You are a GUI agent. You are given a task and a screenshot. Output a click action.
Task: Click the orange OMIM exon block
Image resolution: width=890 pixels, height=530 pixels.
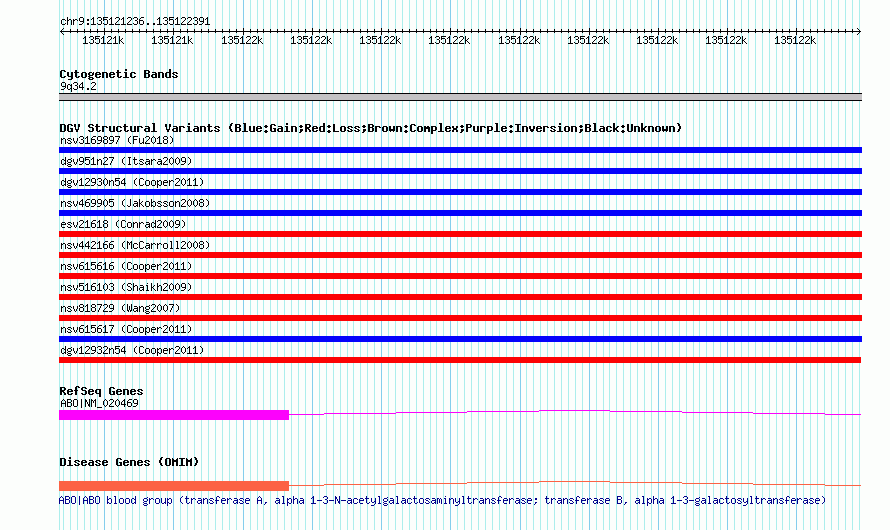tap(174, 486)
